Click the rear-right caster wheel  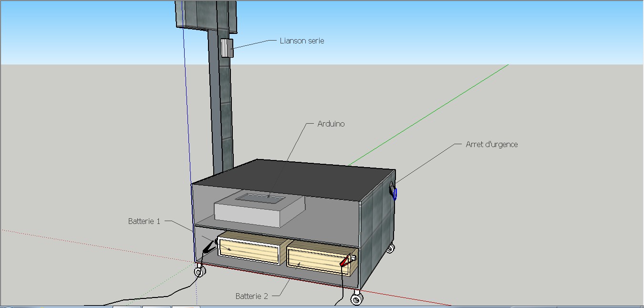click(x=390, y=248)
